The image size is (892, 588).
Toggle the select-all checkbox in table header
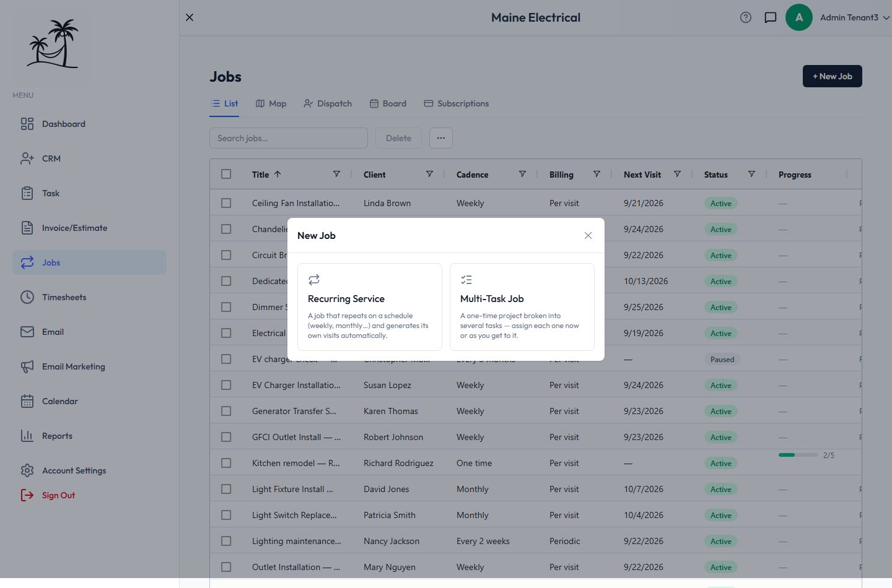click(x=226, y=174)
